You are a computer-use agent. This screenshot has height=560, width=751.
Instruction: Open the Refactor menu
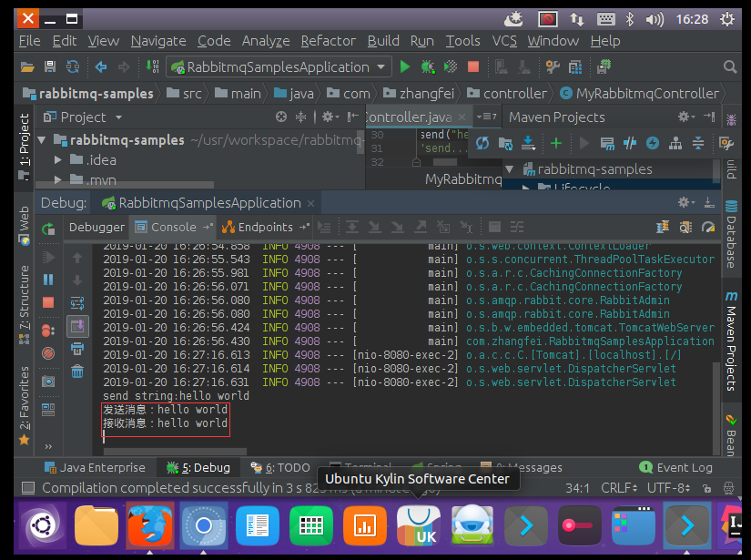click(x=328, y=41)
